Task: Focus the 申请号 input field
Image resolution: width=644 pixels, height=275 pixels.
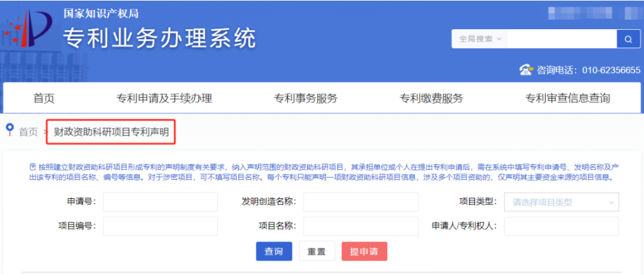Action: click(x=160, y=202)
